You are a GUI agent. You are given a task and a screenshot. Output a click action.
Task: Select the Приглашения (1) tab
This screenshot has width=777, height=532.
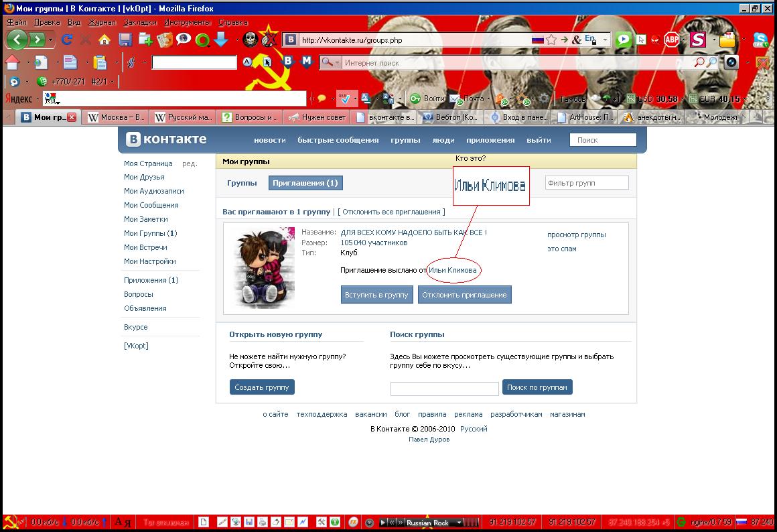305,183
